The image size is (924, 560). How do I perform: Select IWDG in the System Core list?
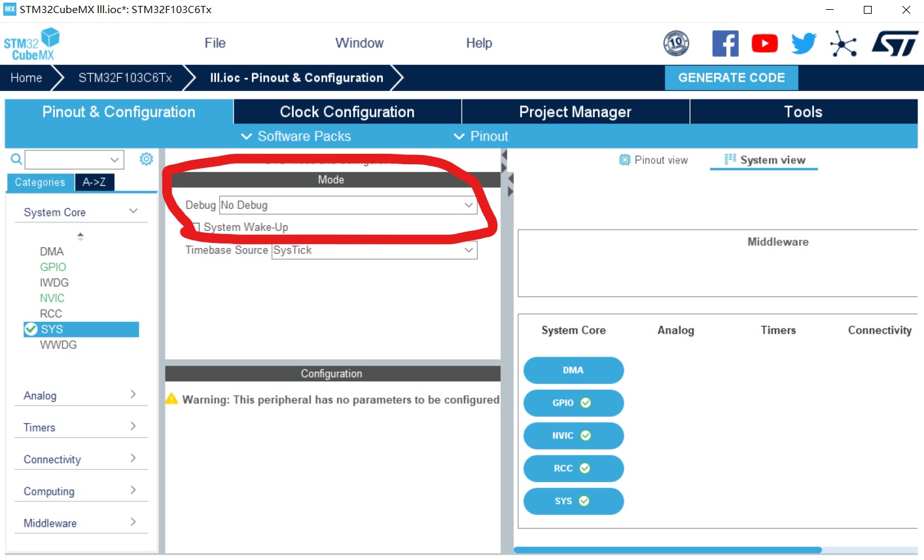point(54,283)
